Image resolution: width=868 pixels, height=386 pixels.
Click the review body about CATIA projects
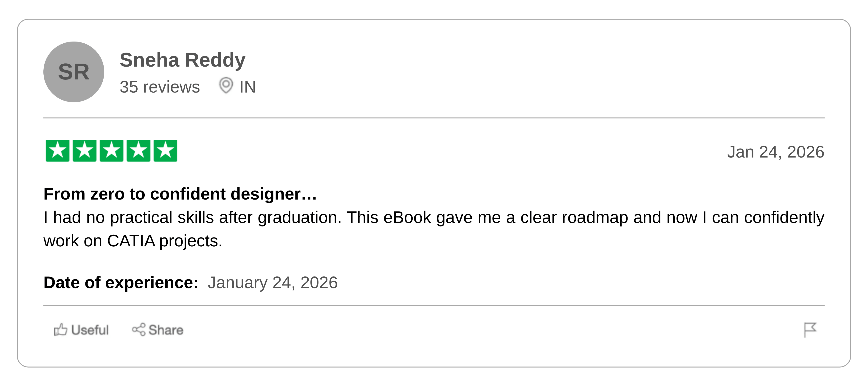point(434,229)
